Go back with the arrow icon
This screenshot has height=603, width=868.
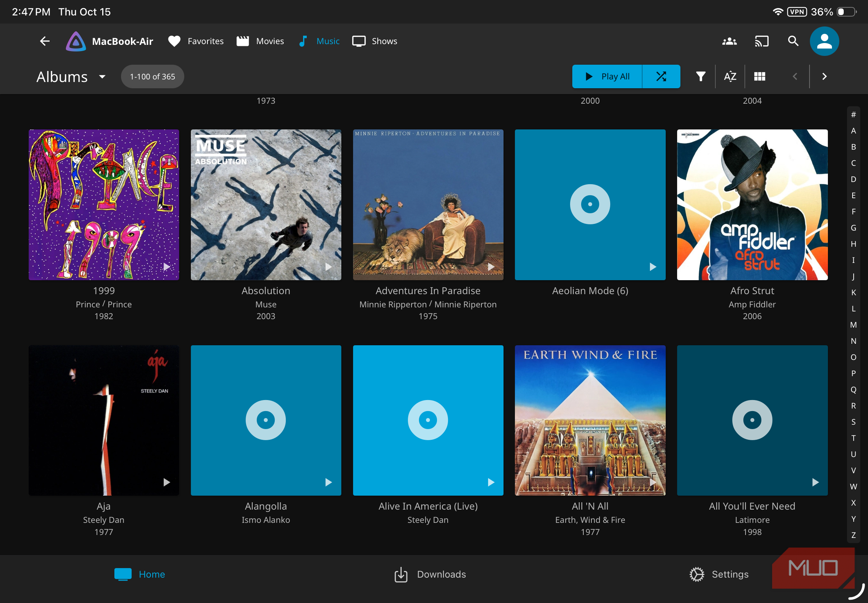pos(45,41)
